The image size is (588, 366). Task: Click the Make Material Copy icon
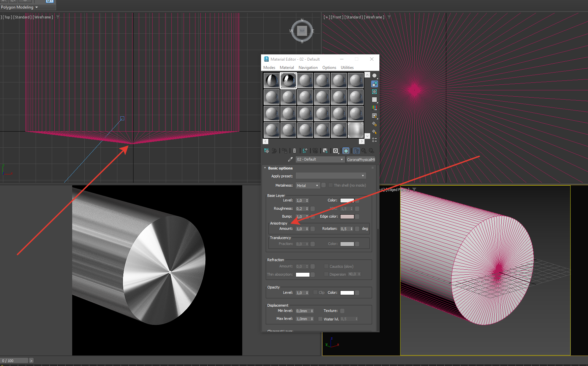pyautogui.click(x=305, y=151)
